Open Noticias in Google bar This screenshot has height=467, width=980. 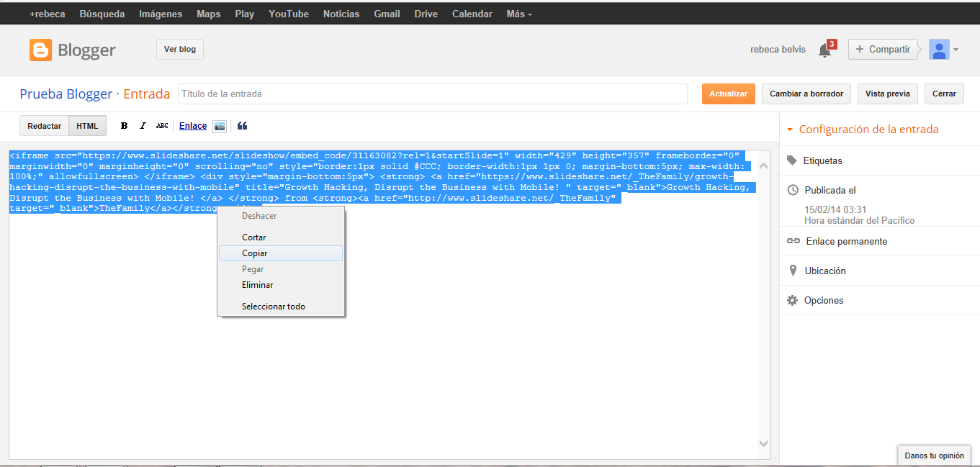pyautogui.click(x=341, y=14)
